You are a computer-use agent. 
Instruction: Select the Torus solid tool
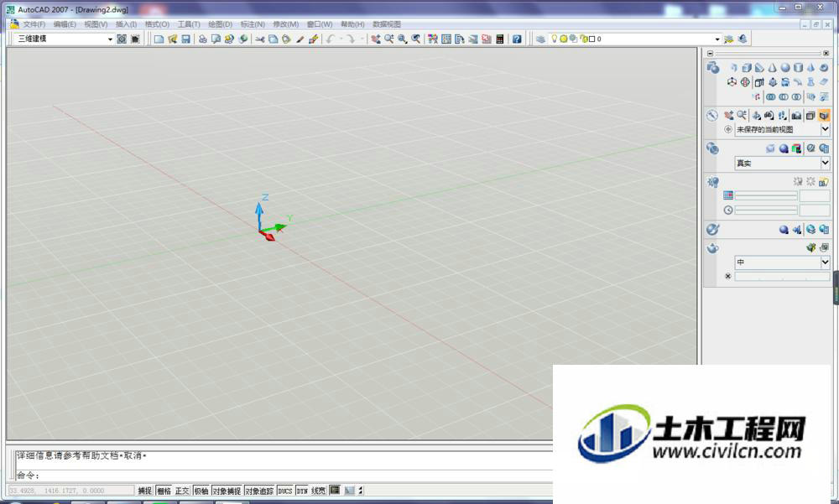pos(824,68)
